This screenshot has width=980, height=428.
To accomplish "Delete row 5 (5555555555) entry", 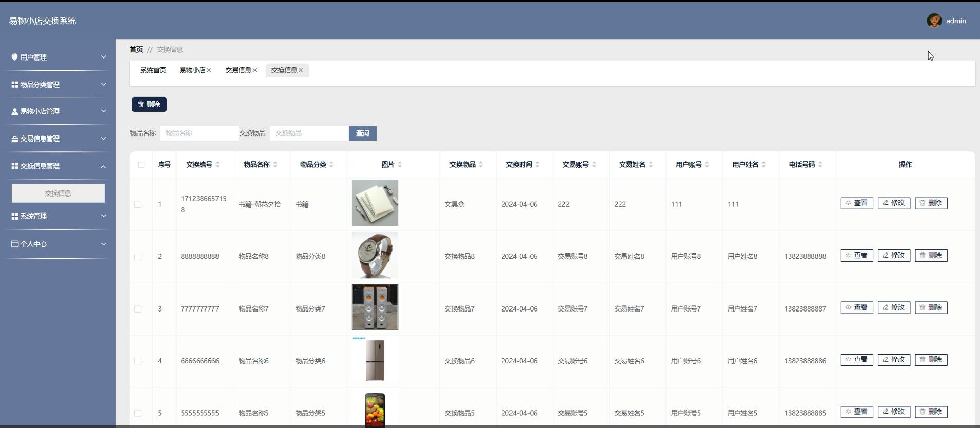I will tap(931, 412).
